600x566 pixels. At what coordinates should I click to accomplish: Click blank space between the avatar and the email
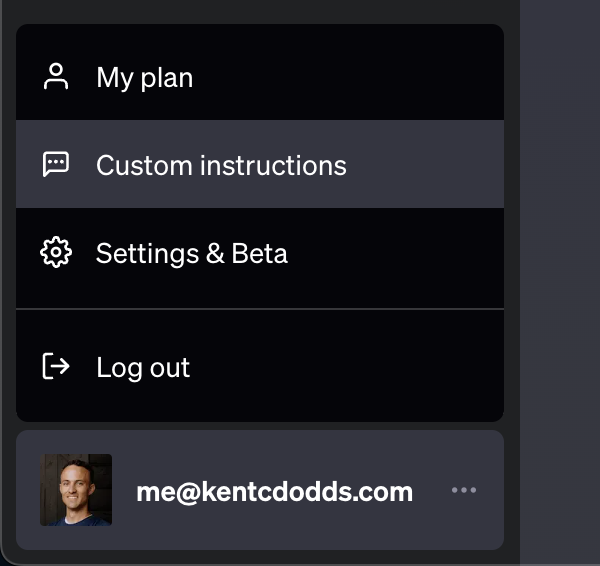click(124, 490)
